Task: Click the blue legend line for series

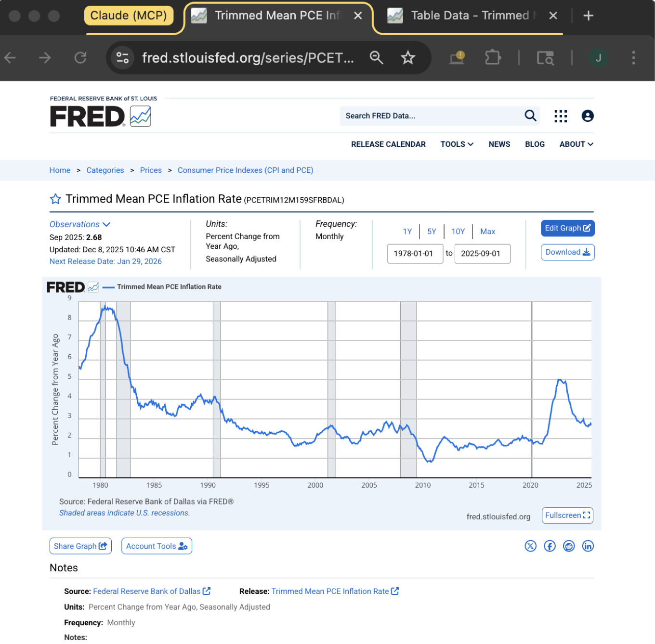Action: point(109,287)
